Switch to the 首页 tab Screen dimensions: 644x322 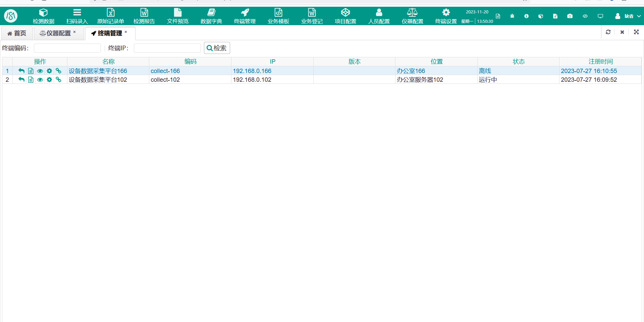(x=17, y=33)
